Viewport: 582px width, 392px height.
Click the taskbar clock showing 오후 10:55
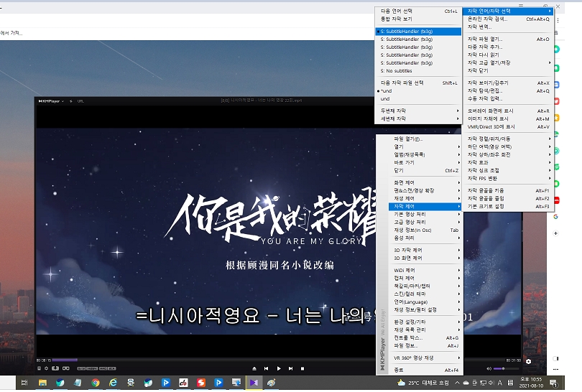531,383
